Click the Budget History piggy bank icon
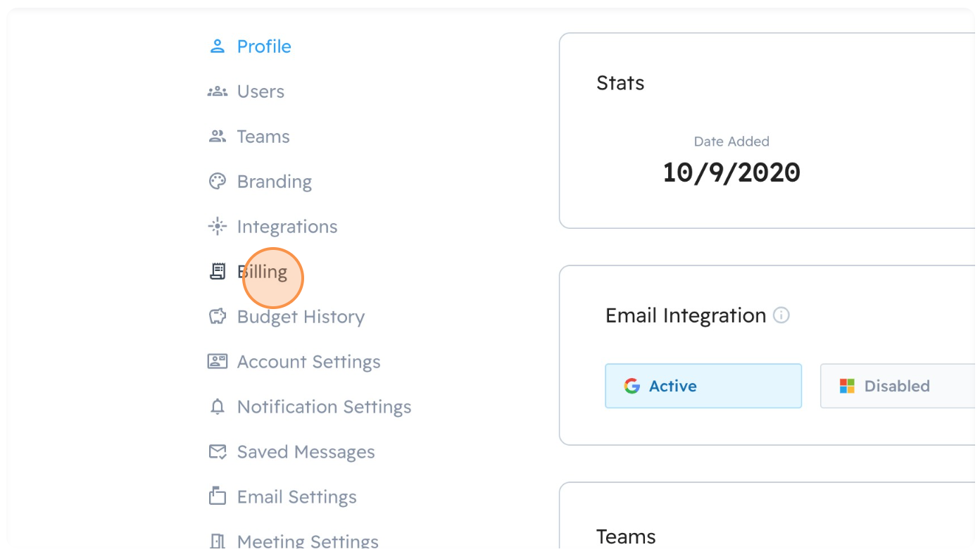Image resolution: width=980 pixels, height=559 pixels. pos(218,317)
